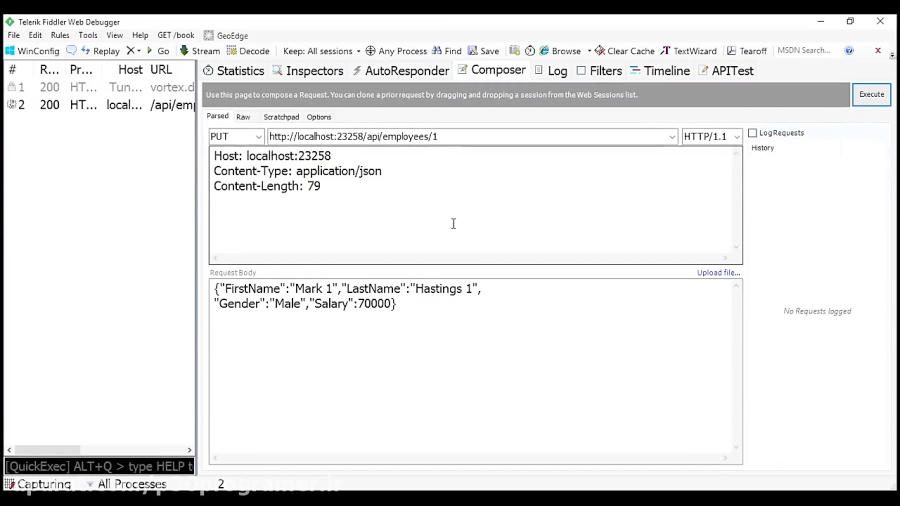The width and height of the screenshot is (900, 506).
Task: Sort sessions by Host column header
Action: [130, 69]
